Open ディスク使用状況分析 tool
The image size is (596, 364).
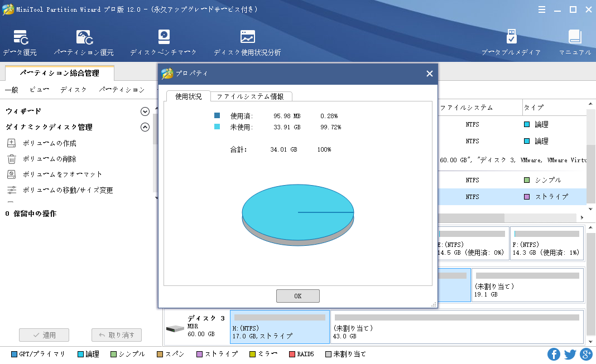point(247,43)
